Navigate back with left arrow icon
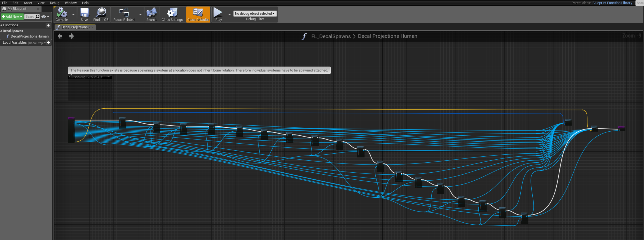Viewport: 644px width, 240px height. 60,36
